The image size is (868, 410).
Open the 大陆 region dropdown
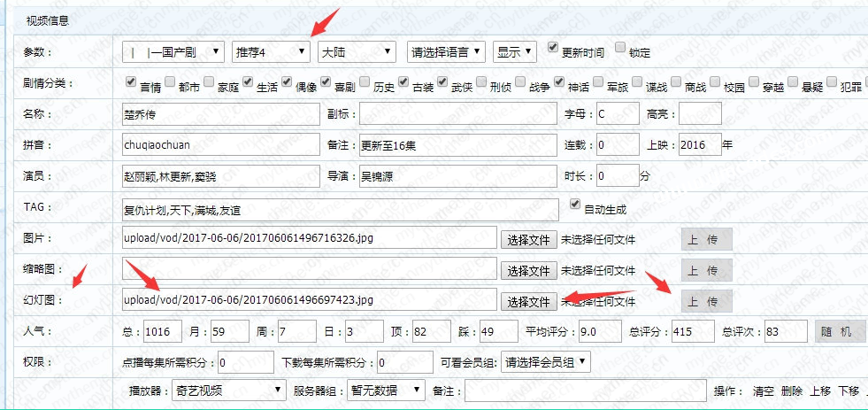pos(356,52)
